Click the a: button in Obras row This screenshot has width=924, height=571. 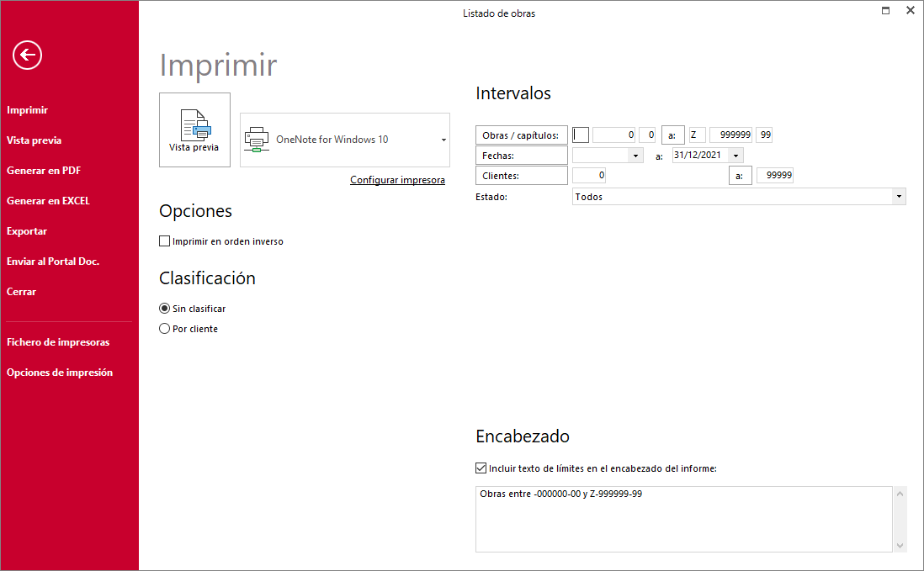(673, 135)
